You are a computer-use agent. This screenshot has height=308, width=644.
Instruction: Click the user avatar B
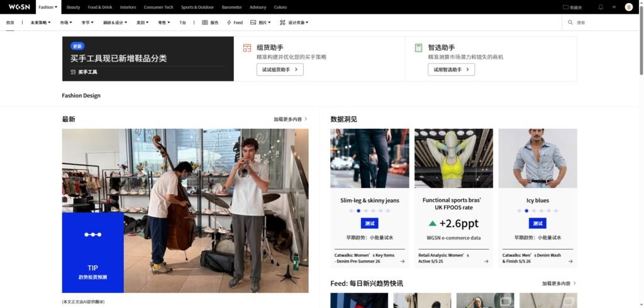click(628, 7)
